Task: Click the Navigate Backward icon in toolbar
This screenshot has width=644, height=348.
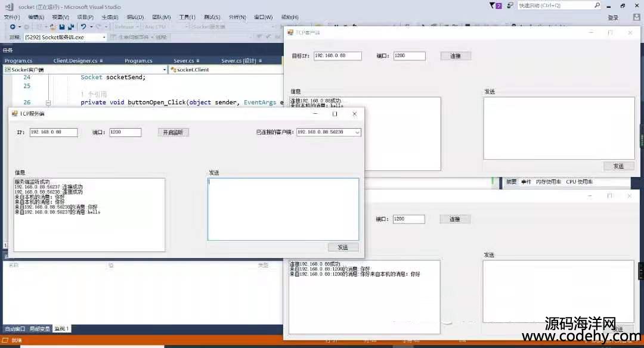Action: tap(12, 27)
